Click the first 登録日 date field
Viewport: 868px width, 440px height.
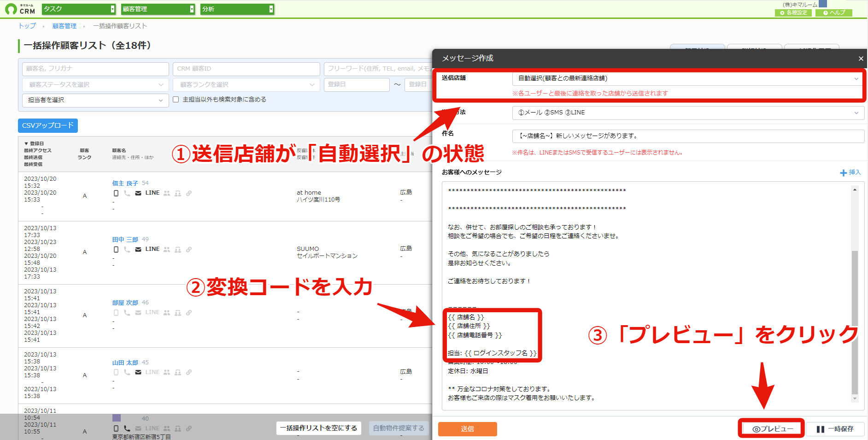[357, 85]
